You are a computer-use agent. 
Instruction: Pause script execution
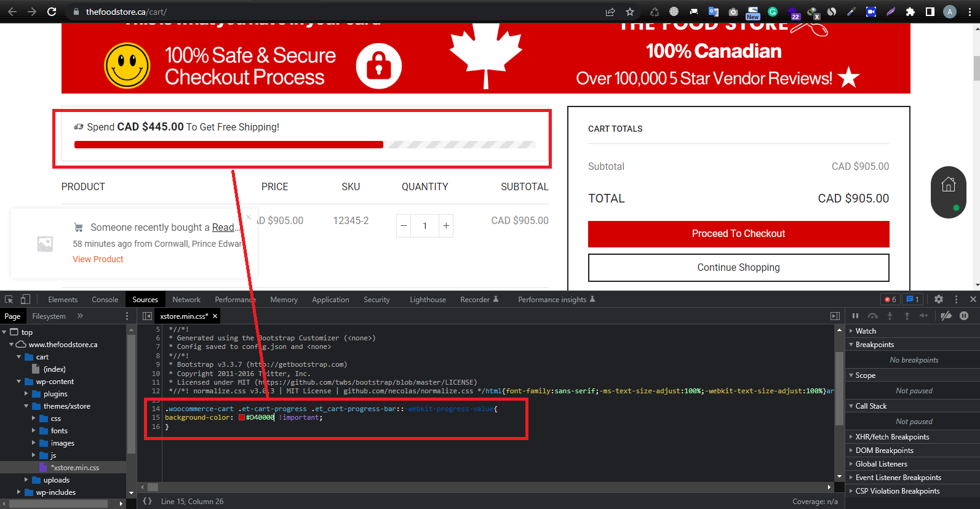click(x=855, y=316)
